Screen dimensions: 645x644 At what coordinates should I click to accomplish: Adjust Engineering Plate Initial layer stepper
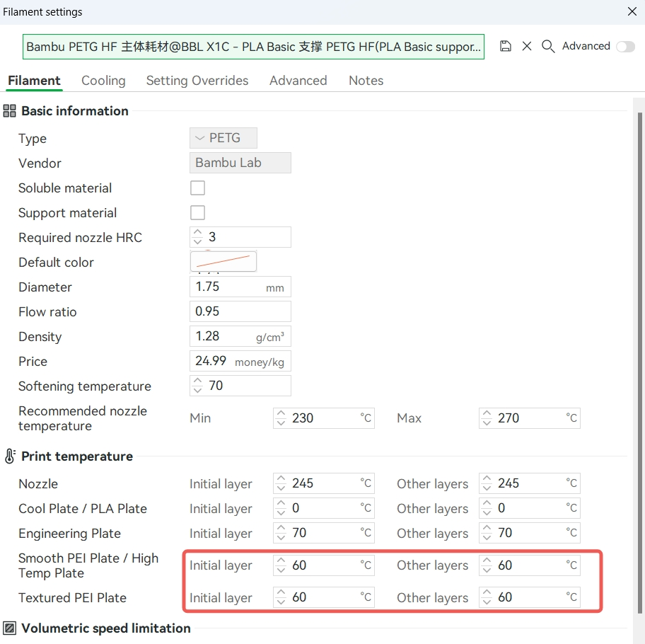pyautogui.click(x=281, y=532)
